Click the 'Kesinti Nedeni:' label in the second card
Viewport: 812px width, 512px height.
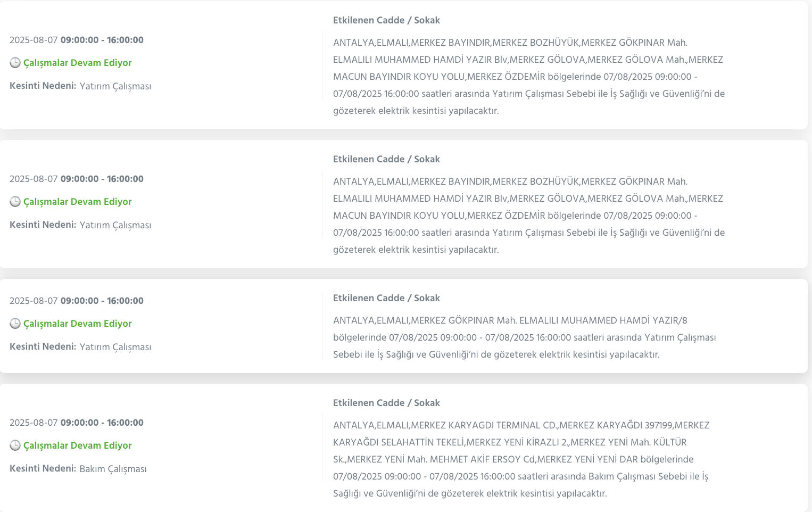click(43, 225)
